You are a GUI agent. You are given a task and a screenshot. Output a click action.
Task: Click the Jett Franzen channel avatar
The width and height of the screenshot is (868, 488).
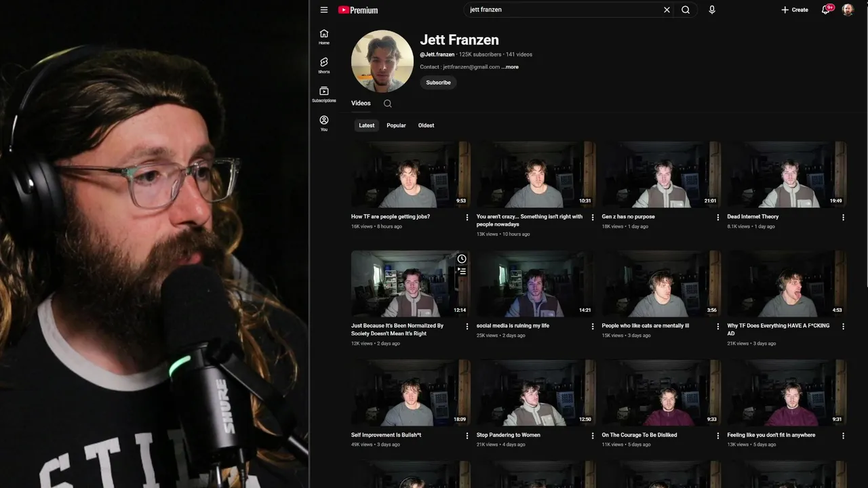pyautogui.click(x=382, y=61)
